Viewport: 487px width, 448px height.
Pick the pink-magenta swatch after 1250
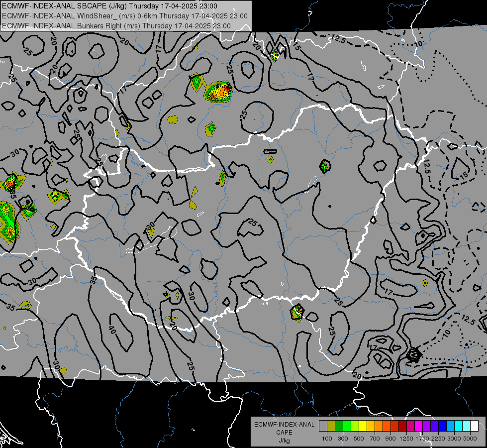[410, 426]
